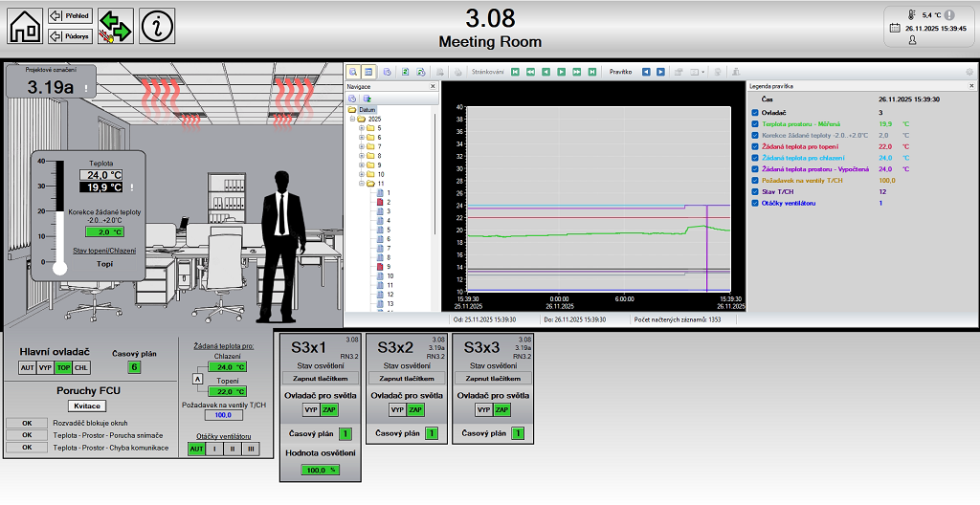980x505 pixels.
Task: Select day 9 record in tree
Action: click(389, 267)
